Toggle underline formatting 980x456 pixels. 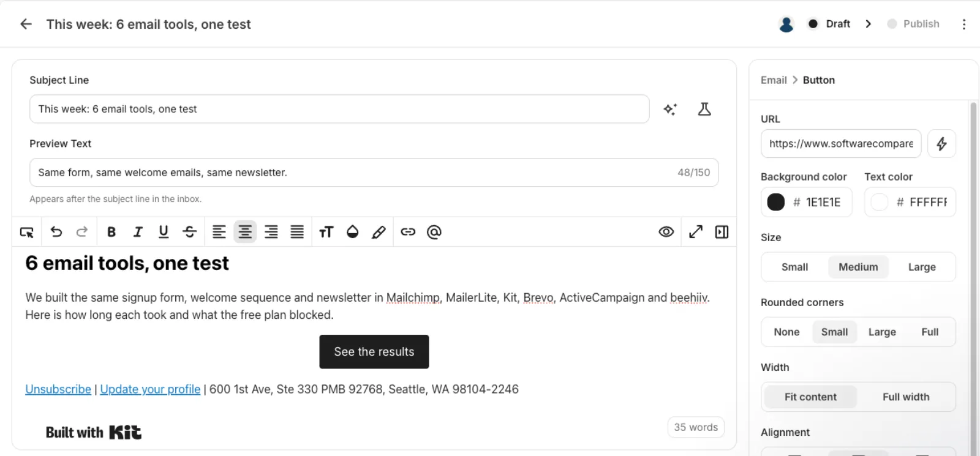[164, 232]
